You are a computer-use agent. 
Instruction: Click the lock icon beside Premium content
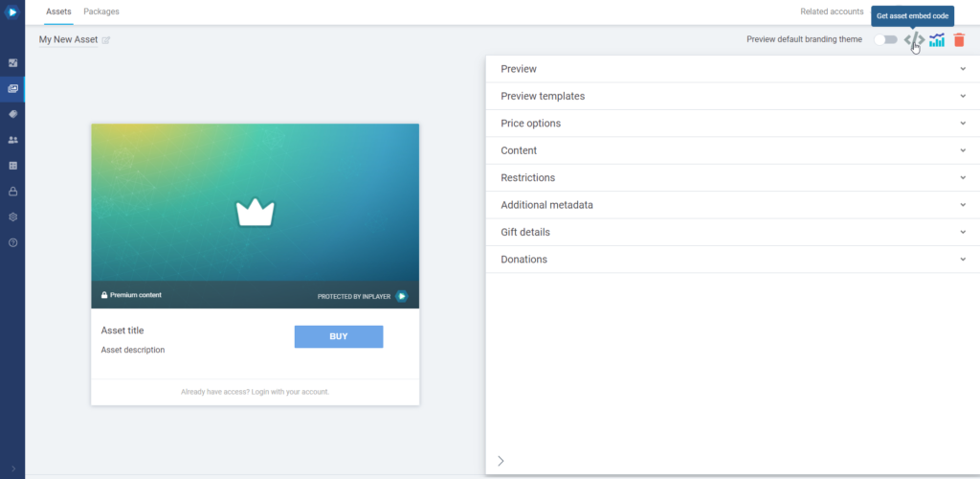click(x=104, y=295)
